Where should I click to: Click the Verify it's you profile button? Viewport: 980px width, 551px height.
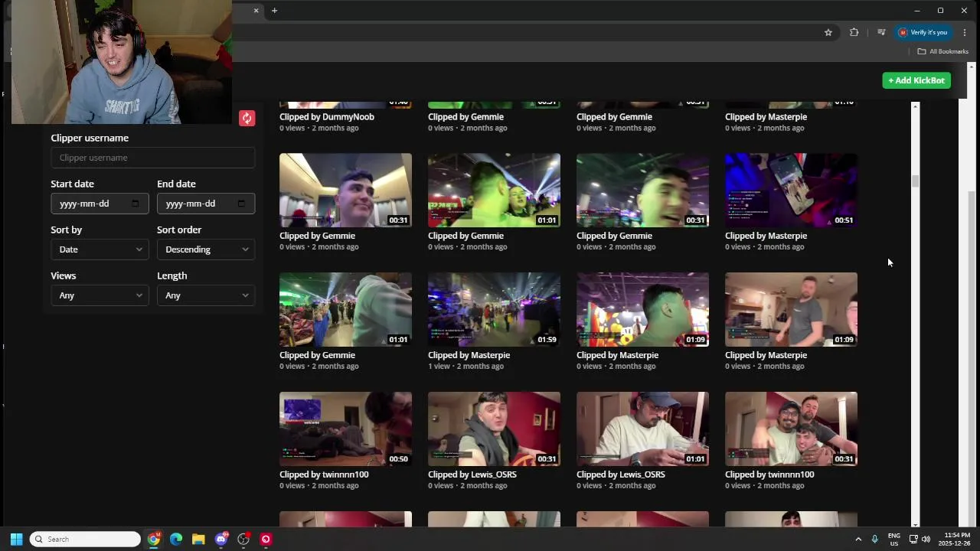point(923,32)
